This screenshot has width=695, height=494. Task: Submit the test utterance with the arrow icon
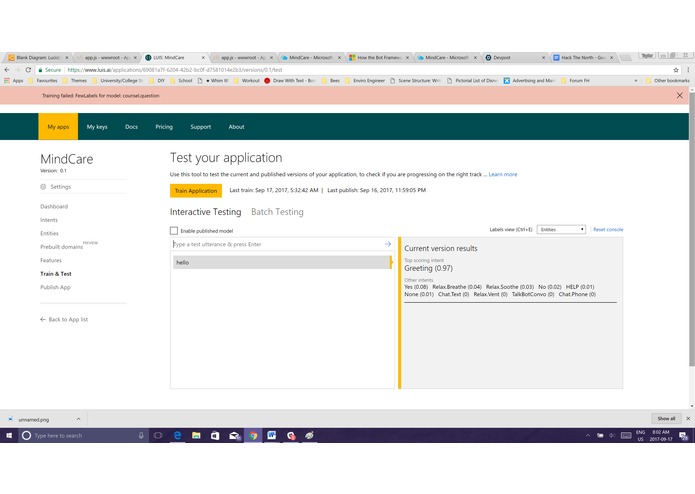point(388,244)
